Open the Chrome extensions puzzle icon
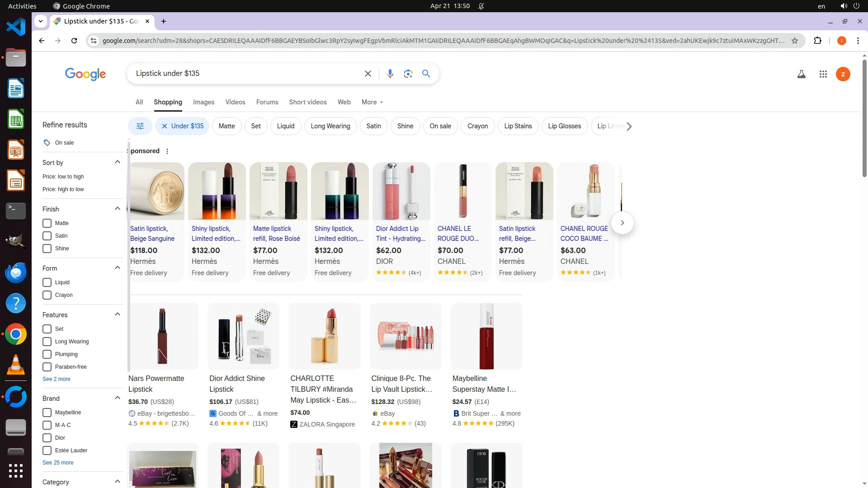 pyautogui.click(x=817, y=41)
